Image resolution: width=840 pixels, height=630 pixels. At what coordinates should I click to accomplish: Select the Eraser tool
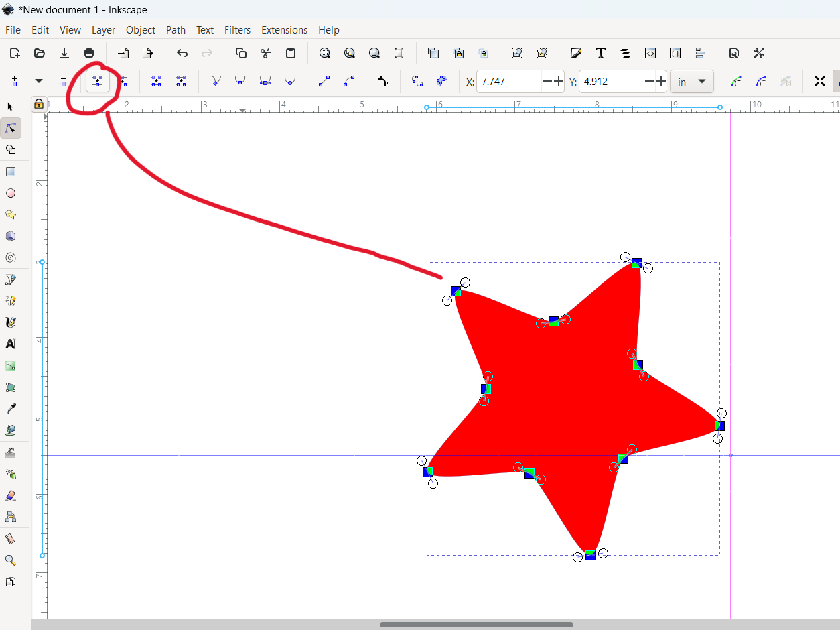10,495
